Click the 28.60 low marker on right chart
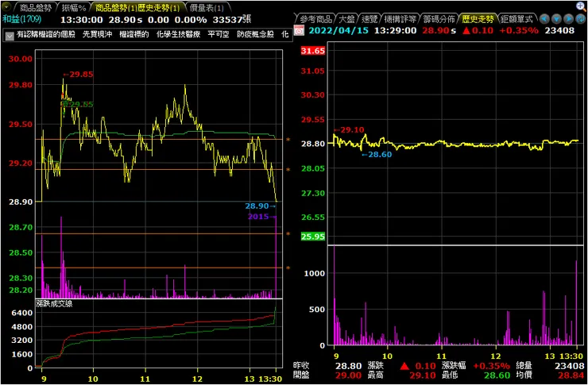Viewport: 588px width, 385px height. tap(377, 154)
